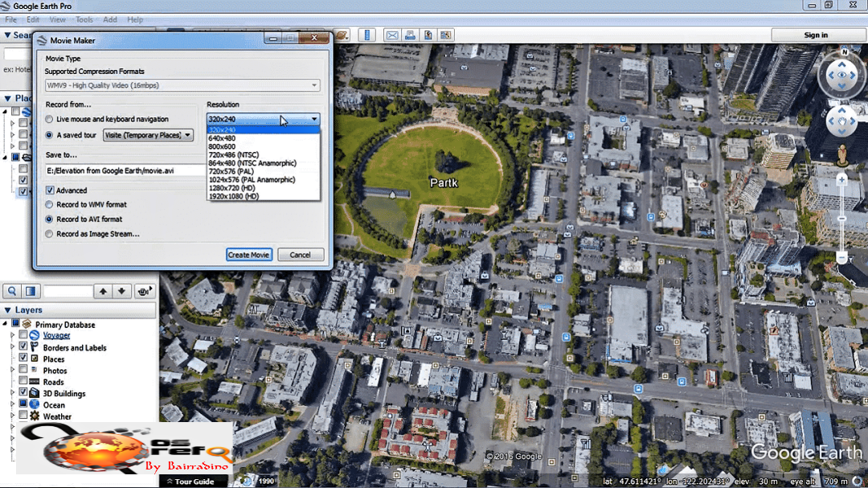This screenshot has width=868, height=488.
Task: Click the Ocean layer globe icon
Action: (35, 404)
